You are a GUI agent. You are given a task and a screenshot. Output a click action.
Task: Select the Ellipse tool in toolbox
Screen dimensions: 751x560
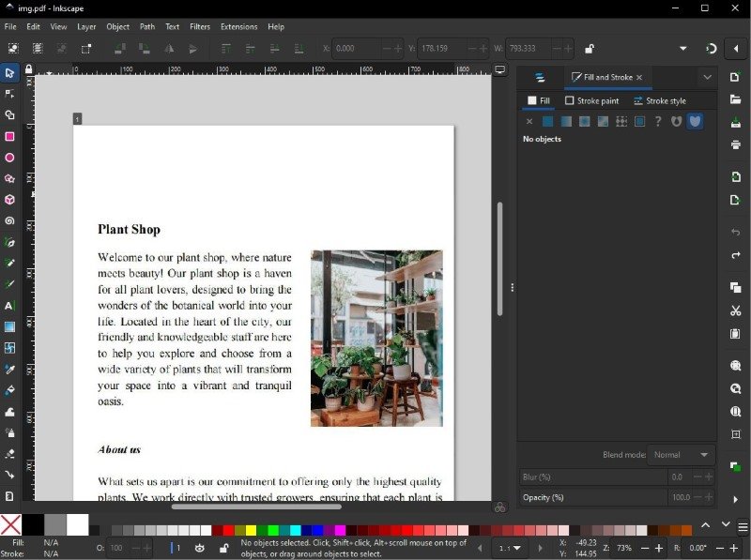9,158
